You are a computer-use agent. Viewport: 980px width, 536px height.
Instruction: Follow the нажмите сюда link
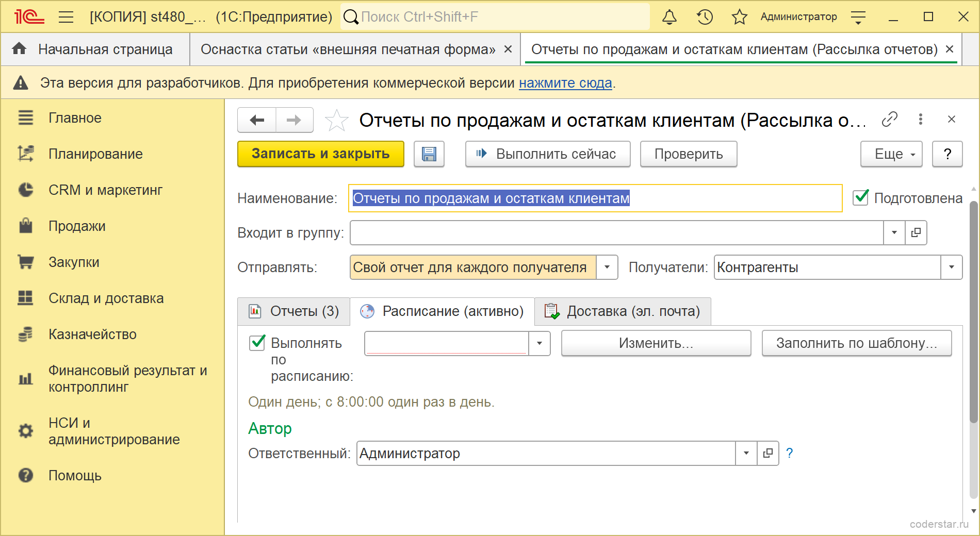coord(565,83)
